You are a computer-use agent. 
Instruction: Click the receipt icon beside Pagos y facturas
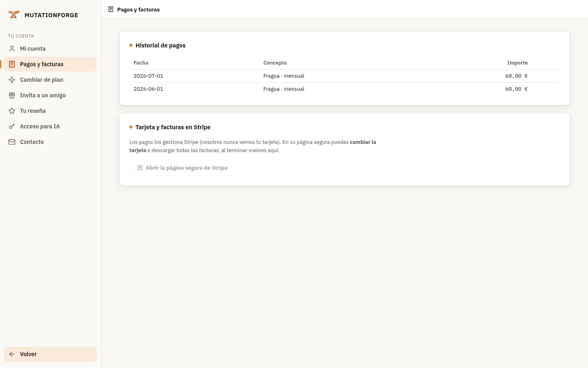pos(12,64)
